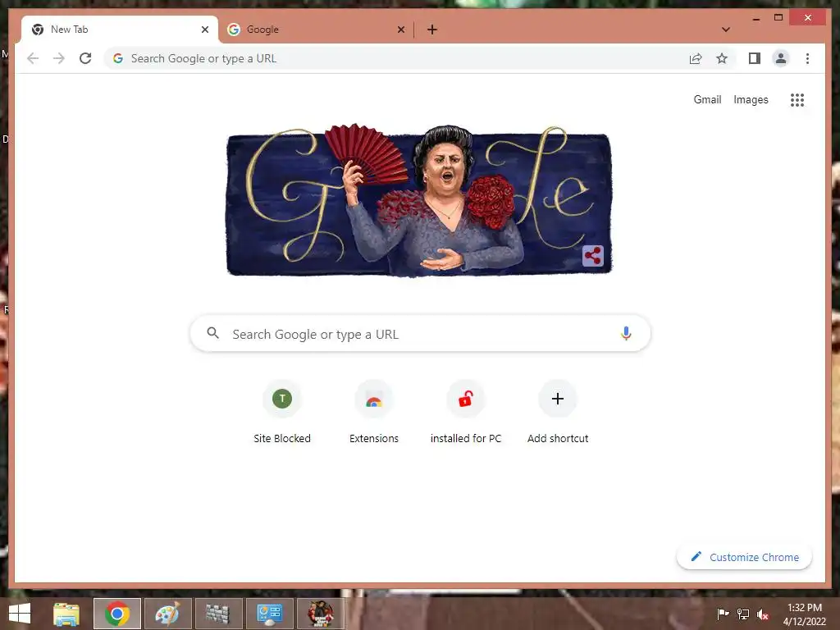Click the share this page icon in address bar
The width and height of the screenshot is (840, 630).
696,58
